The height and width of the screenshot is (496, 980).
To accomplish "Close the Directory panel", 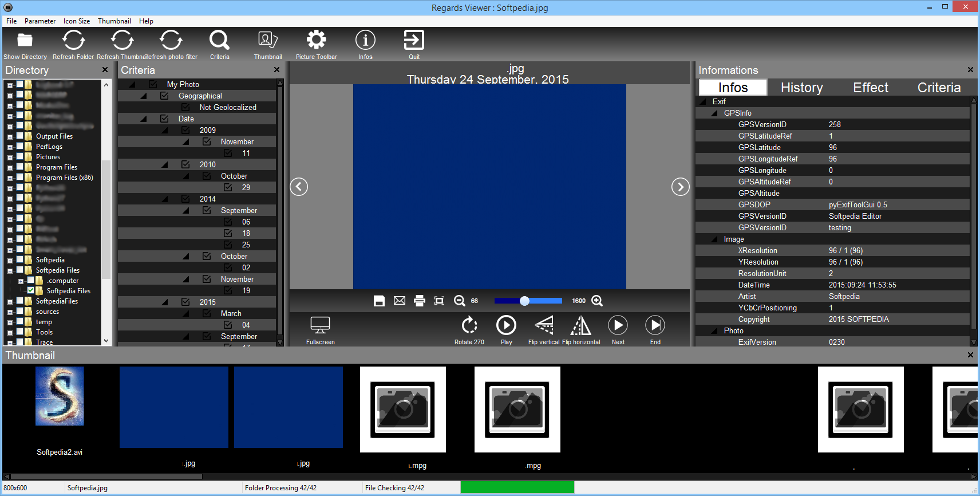I will pos(105,70).
